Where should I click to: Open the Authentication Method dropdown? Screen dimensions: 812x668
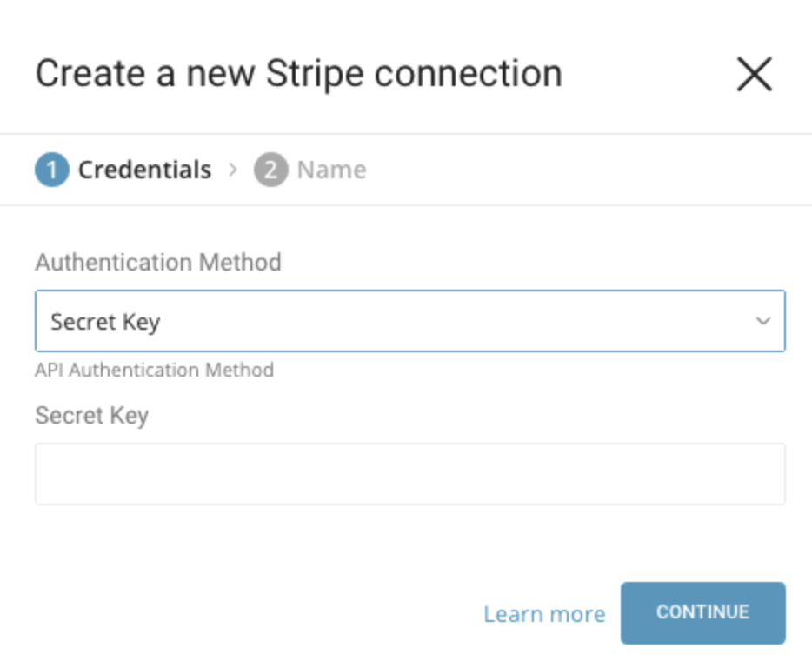tap(409, 321)
